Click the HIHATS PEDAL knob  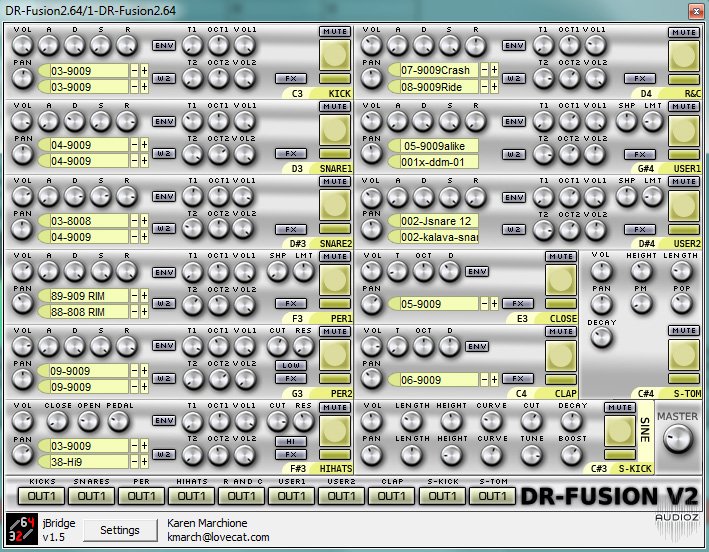119,421
